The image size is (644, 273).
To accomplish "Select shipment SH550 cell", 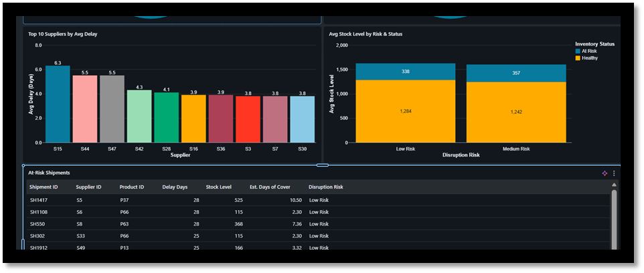I will click(37, 224).
